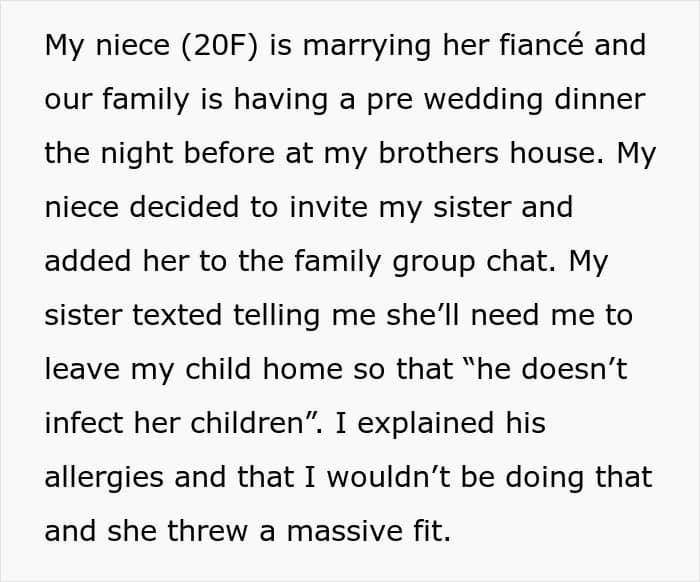Click the word "infect"
This screenshot has width=700, height=582.
click(83, 423)
